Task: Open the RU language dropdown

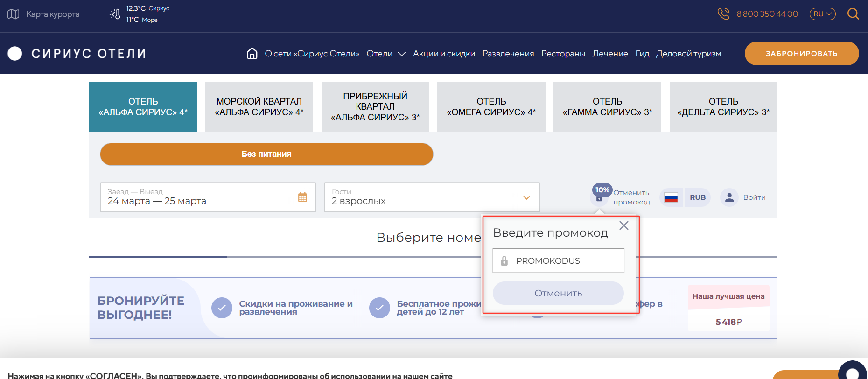Action: pos(822,14)
